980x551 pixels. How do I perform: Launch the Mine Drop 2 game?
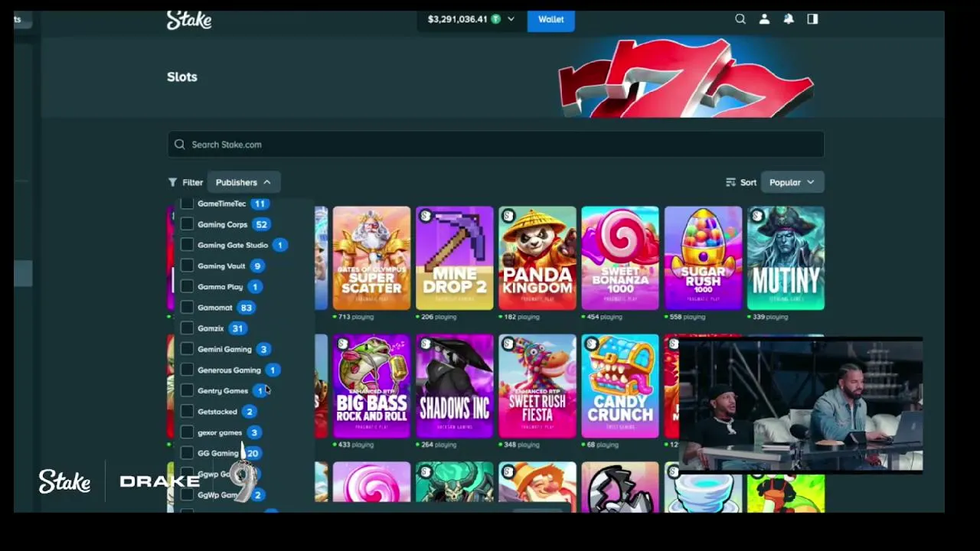[x=455, y=258]
